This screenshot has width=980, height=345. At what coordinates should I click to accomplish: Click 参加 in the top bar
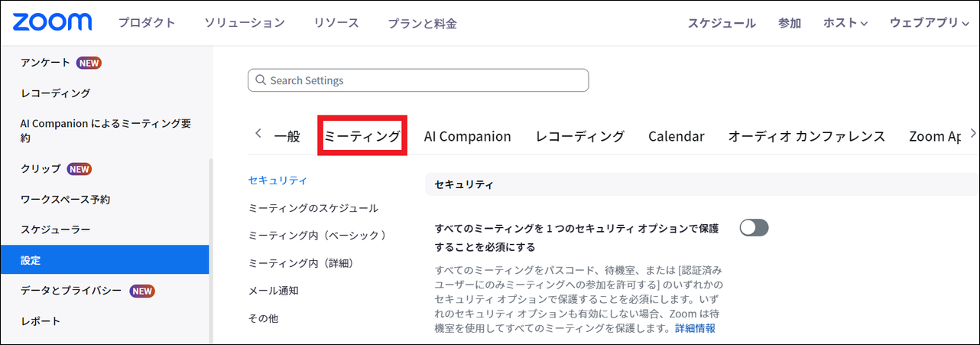pos(790,23)
